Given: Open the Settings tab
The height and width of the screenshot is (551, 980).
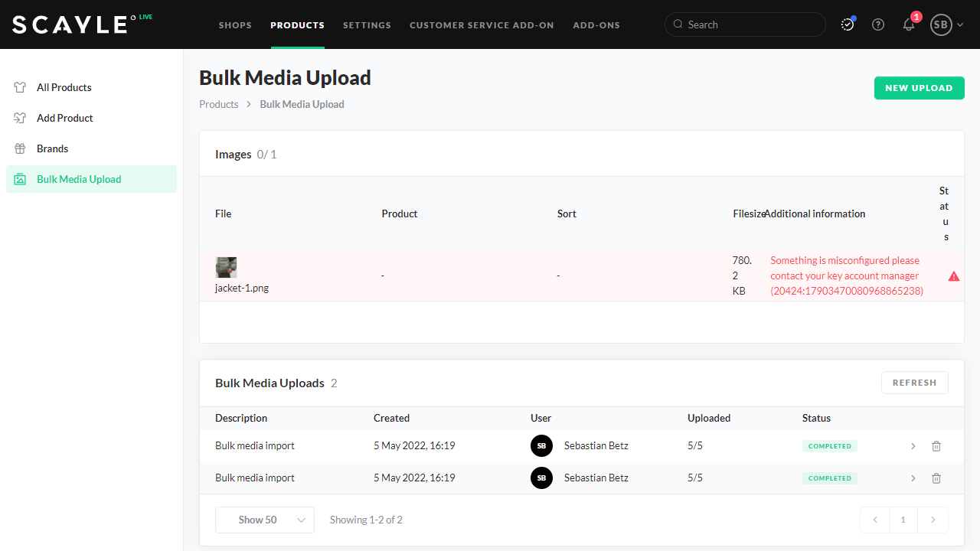Looking at the screenshot, I should pyautogui.click(x=367, y=25).
